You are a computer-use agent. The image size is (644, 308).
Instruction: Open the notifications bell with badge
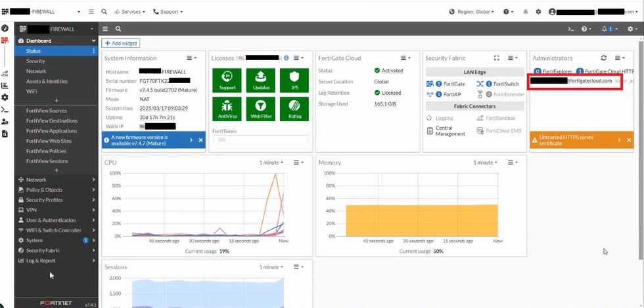point(607,29)
